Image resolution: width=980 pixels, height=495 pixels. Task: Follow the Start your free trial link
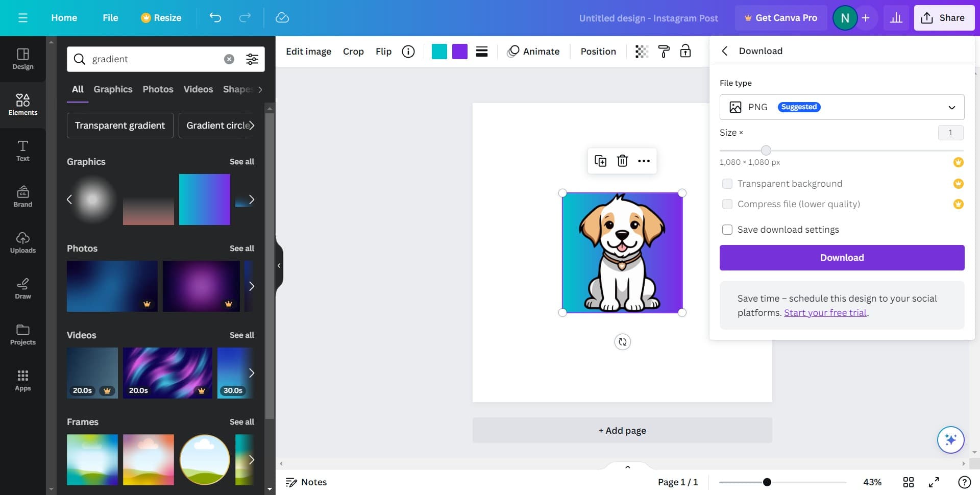[x=825, y=313]
